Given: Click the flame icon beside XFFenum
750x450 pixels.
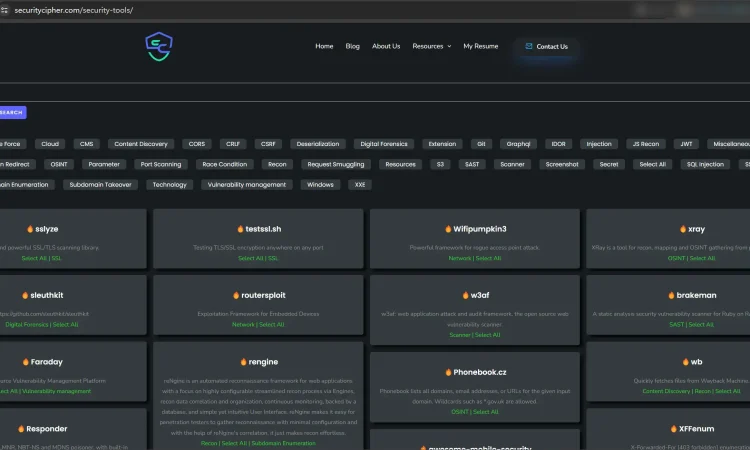Looking at the screenshot, I should (x=673, y=429).
